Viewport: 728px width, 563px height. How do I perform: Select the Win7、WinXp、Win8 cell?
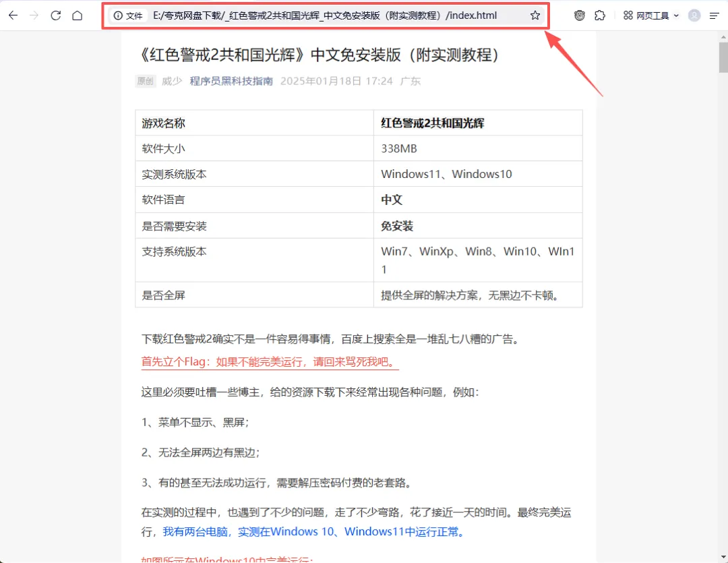[478, 260]
